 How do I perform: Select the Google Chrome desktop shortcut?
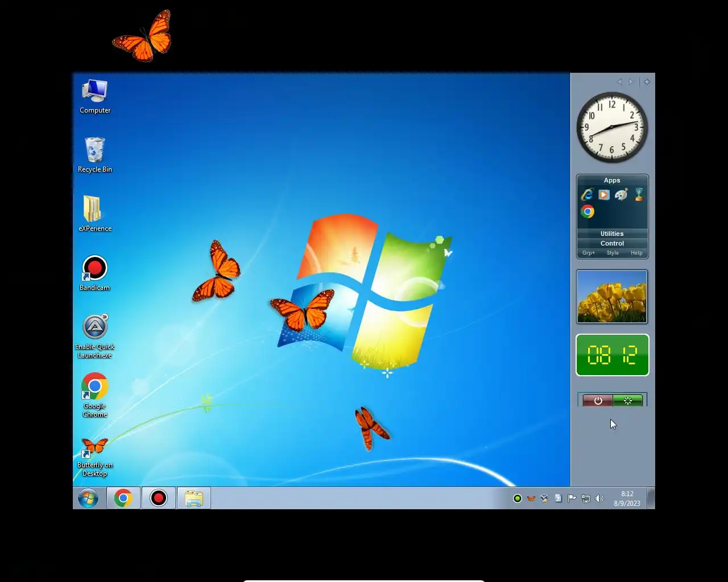[95, 396]
